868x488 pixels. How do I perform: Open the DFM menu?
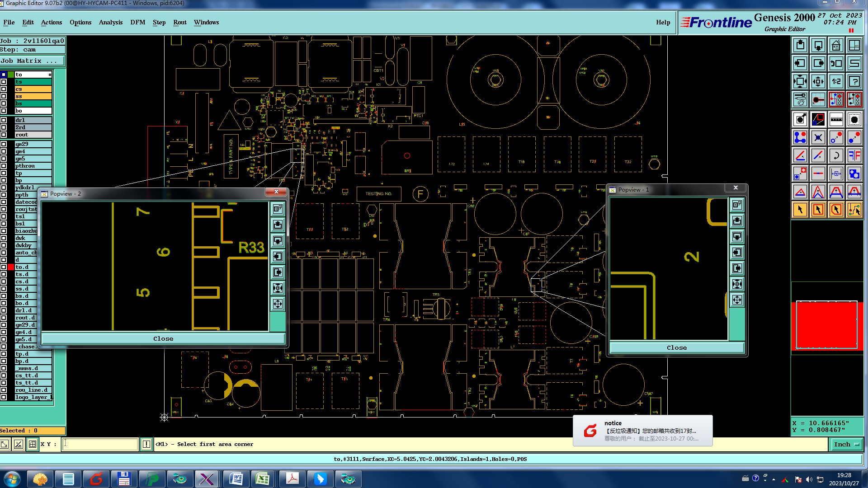(x=137, y=22)
